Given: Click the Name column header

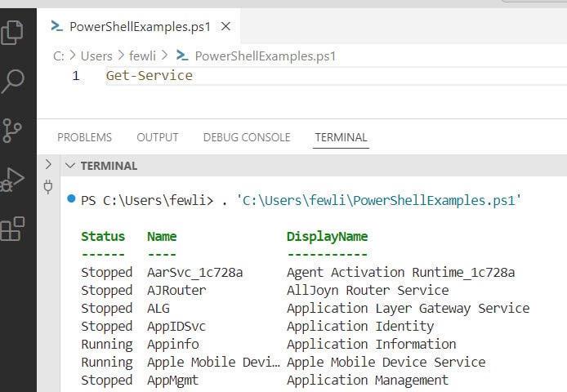Looking at the screenshot, I should [162, 236].
